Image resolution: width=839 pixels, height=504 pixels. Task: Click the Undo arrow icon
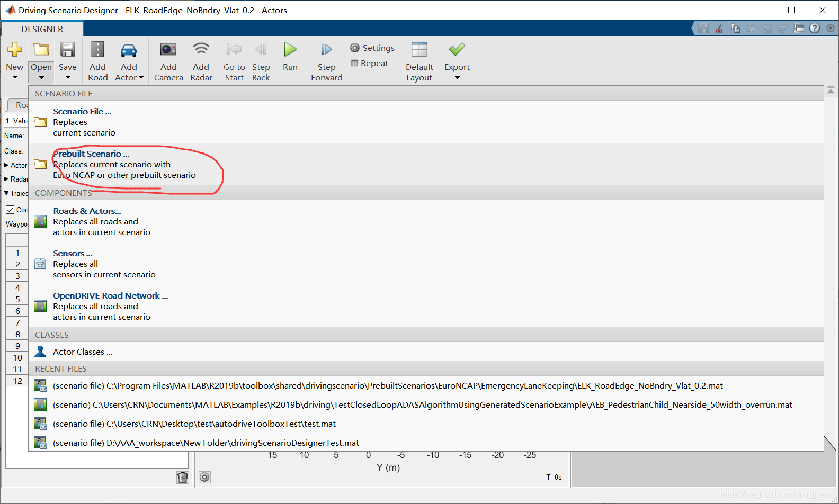[x=767, y=29]
